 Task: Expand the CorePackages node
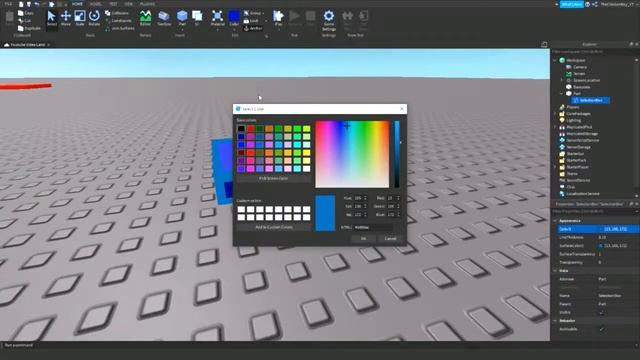pos(555,113)
